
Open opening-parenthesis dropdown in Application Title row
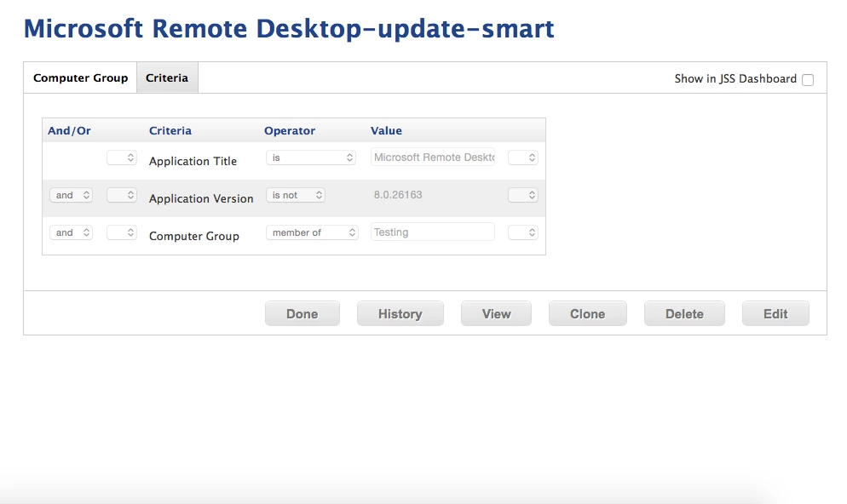click(122, 157)
